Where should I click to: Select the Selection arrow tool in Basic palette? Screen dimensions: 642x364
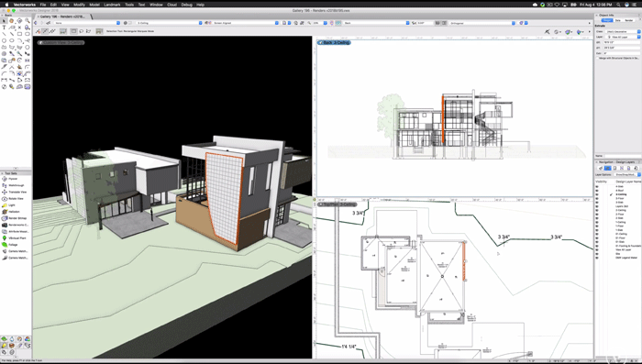[4, 20]
